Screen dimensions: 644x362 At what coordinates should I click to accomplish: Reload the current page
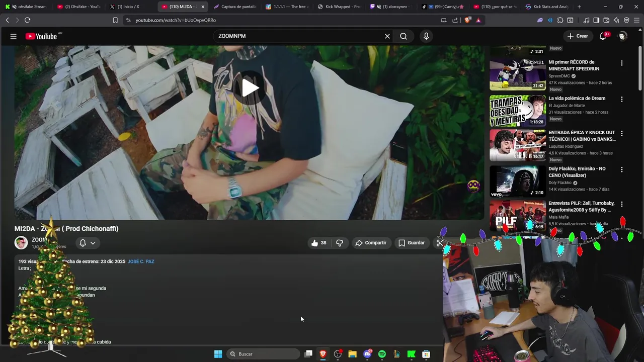click(x=27, y=20)
